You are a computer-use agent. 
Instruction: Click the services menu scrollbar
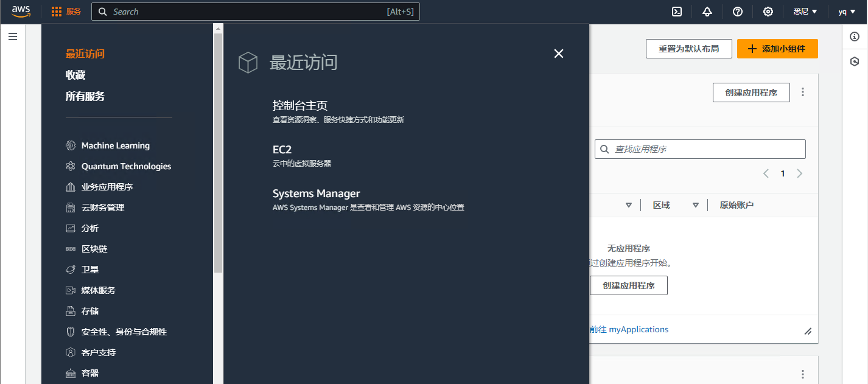point(219,152)
